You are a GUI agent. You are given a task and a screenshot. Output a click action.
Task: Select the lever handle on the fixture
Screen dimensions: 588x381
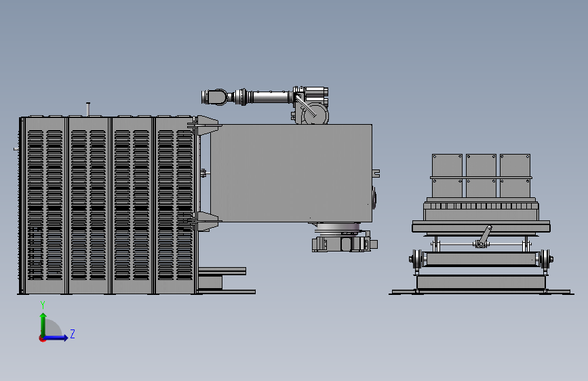pos(484,236)
